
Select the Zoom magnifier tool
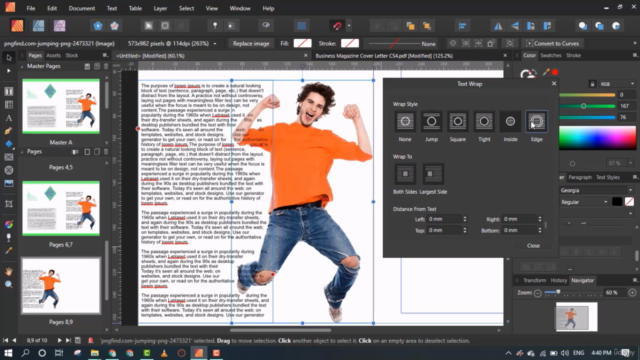(9, 284)
